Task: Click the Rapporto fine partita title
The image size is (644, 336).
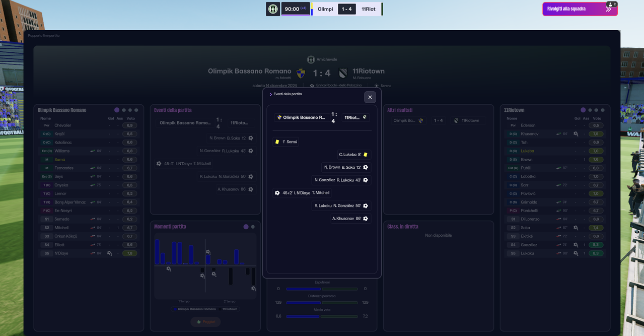Action: (x=44, y=36)
